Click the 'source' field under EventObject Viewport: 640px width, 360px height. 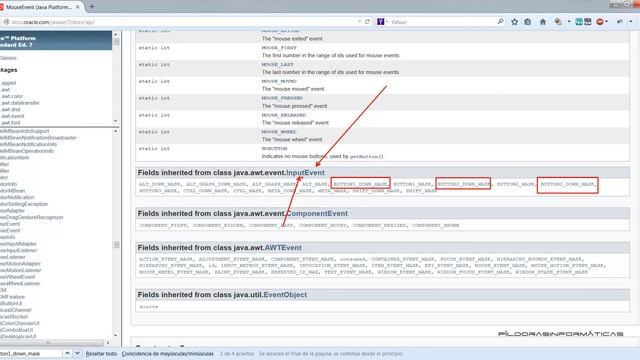point(149,307)
